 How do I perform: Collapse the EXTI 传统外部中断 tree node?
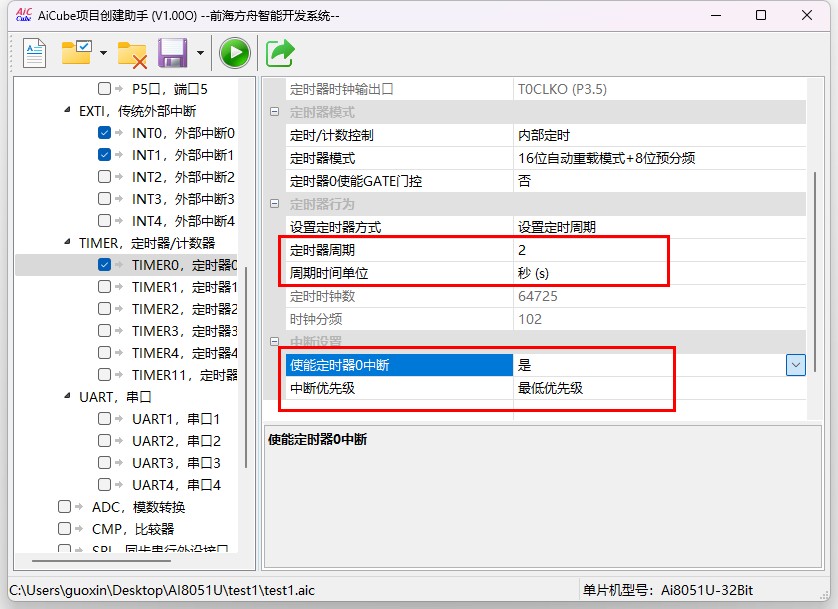tap(67, 110)
